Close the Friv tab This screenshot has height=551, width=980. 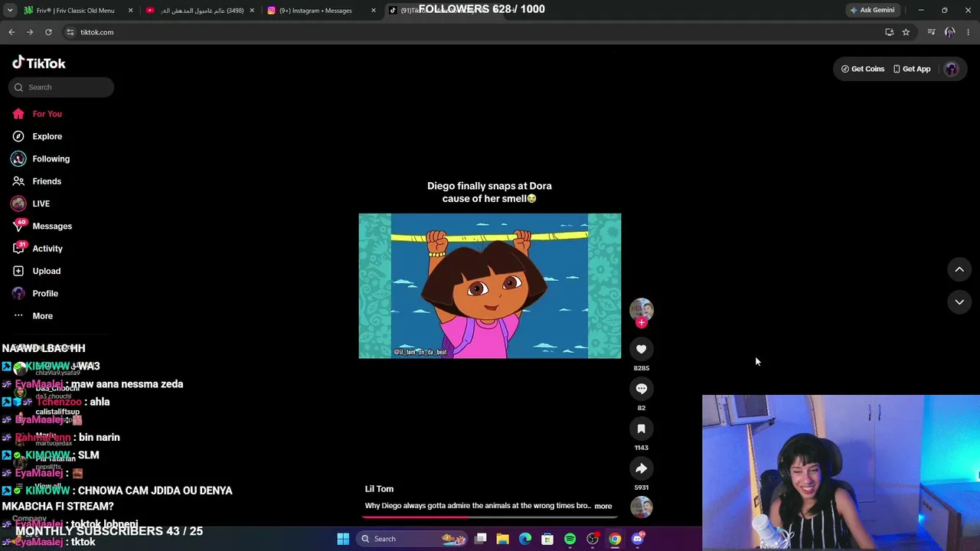coord(130,11)
